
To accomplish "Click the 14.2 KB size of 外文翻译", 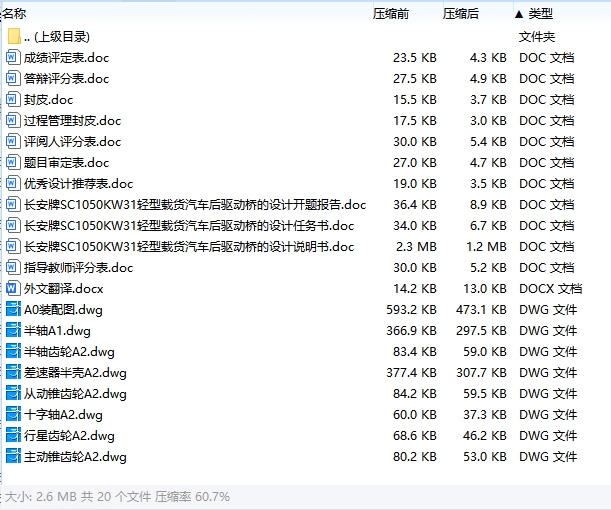I will point(415,289).
